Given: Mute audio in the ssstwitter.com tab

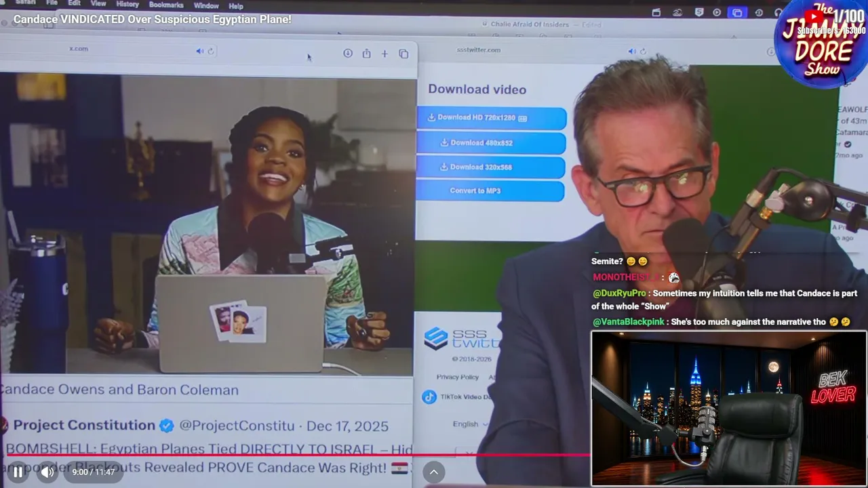Looking at the screenshot, I should click(x=631, y=51).
